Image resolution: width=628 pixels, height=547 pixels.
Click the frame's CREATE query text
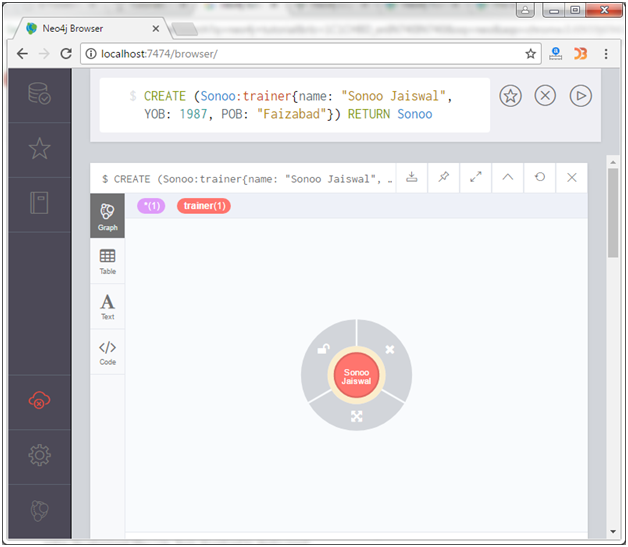(247, 179)
